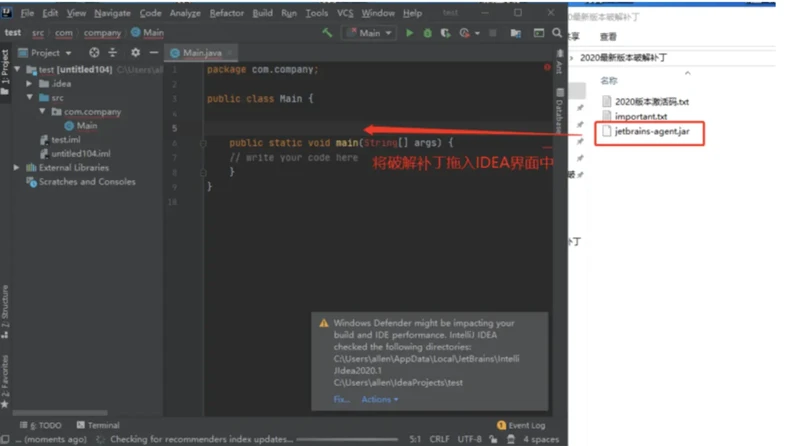Open Project panel settings gear
The height and width of the screenshot is (446, 800).
[135, 52]
